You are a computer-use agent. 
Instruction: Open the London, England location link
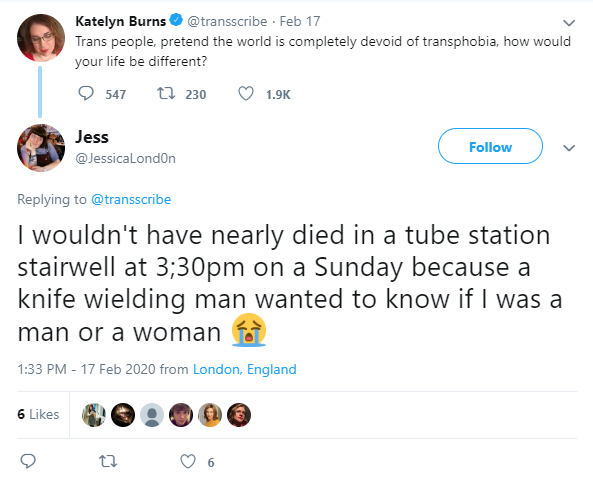coord(245,369)
